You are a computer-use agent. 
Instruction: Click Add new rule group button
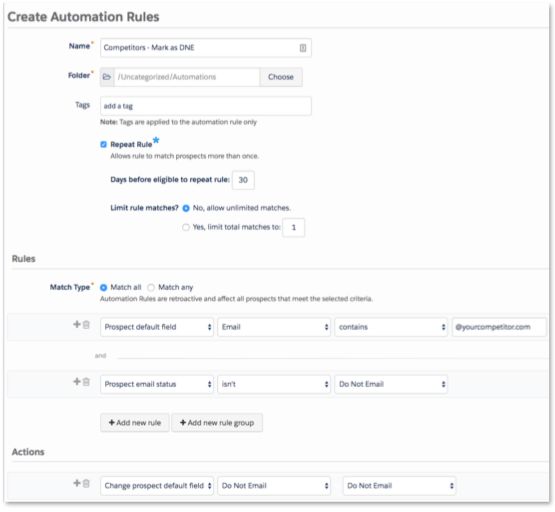click(217, 422)
